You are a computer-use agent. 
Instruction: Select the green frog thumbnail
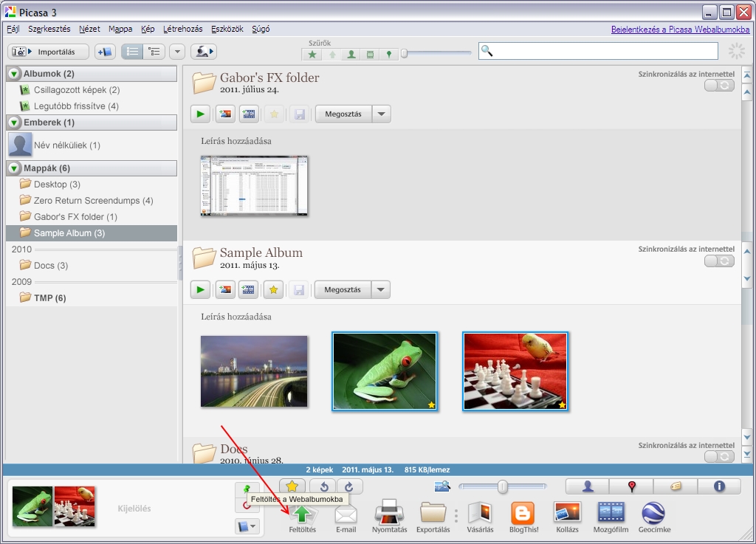tap(385, 371)
